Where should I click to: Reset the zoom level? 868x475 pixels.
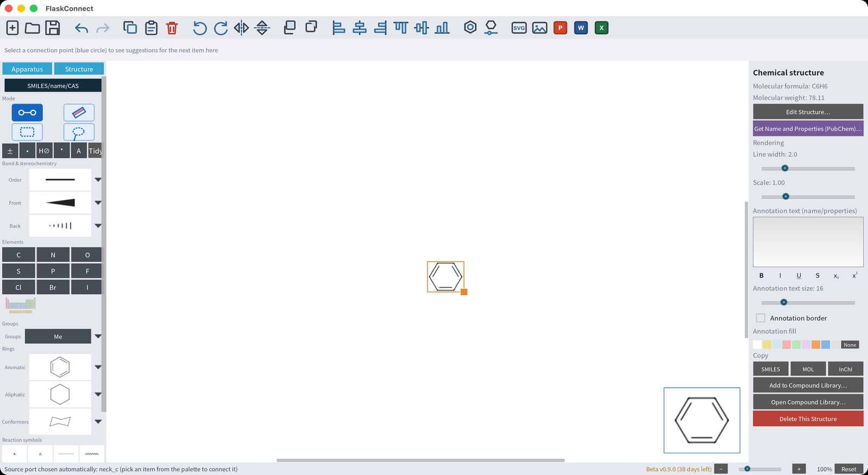click(x=848, y=469)
